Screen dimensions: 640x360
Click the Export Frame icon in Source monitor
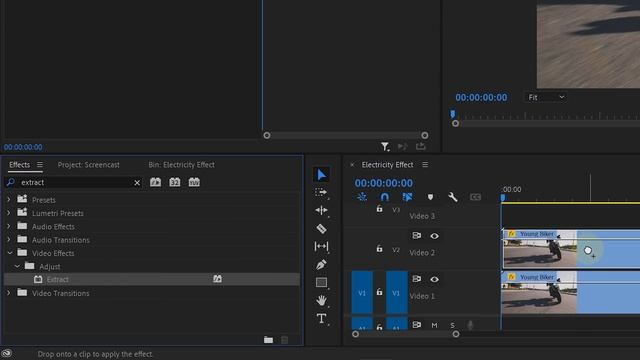421,146
